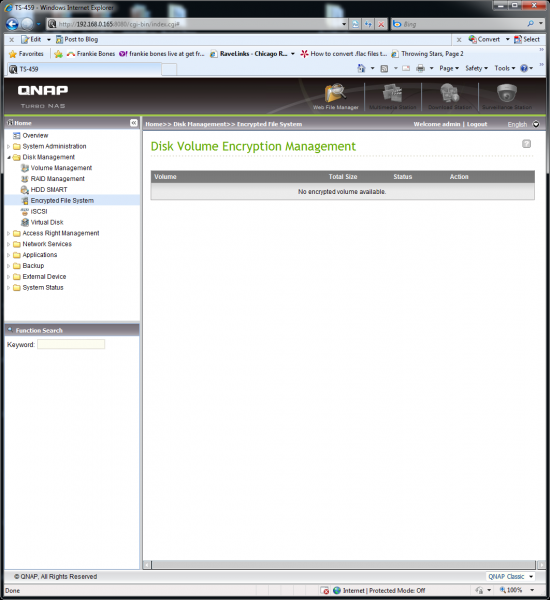Click the Logout link

coord(477,124)
